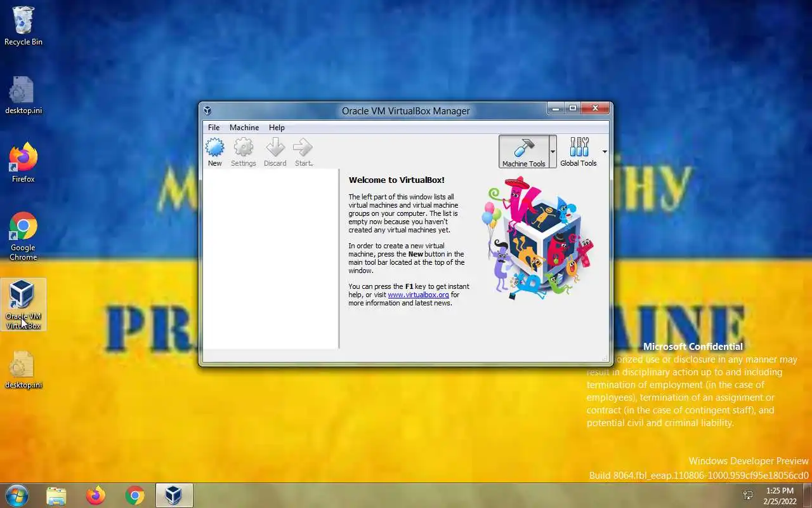Click the network tray icon

[748, 495]
